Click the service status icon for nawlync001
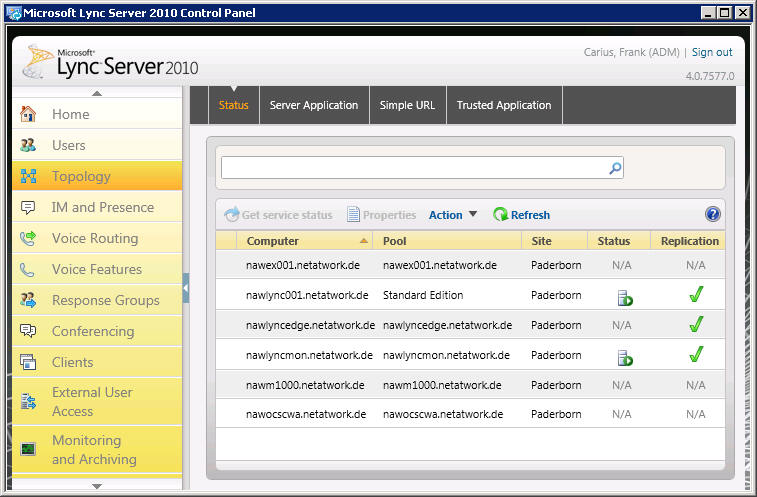Screen dimensions: 757x497 pyautogui.click(x=625, y=298)
